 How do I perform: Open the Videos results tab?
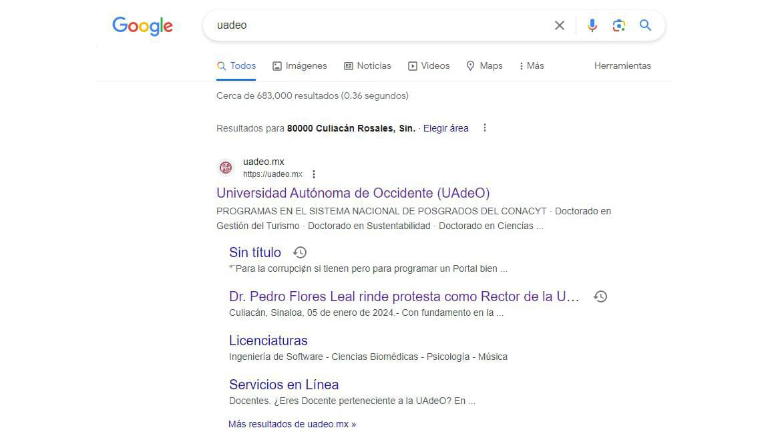428,66
